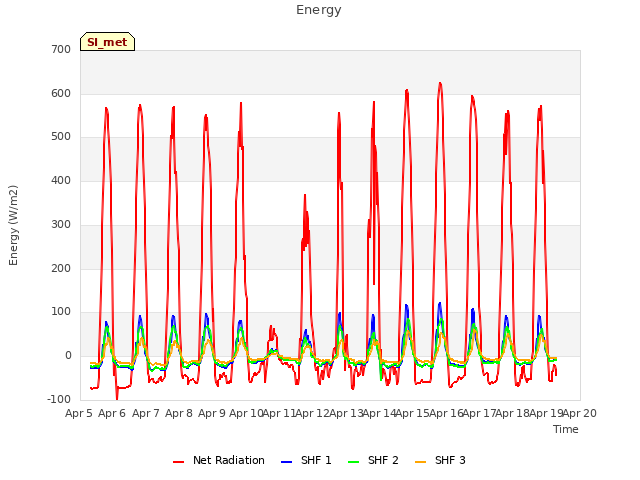
Task: Click the orange SHF 3 legend swatch
Action: tap(420, 462)
